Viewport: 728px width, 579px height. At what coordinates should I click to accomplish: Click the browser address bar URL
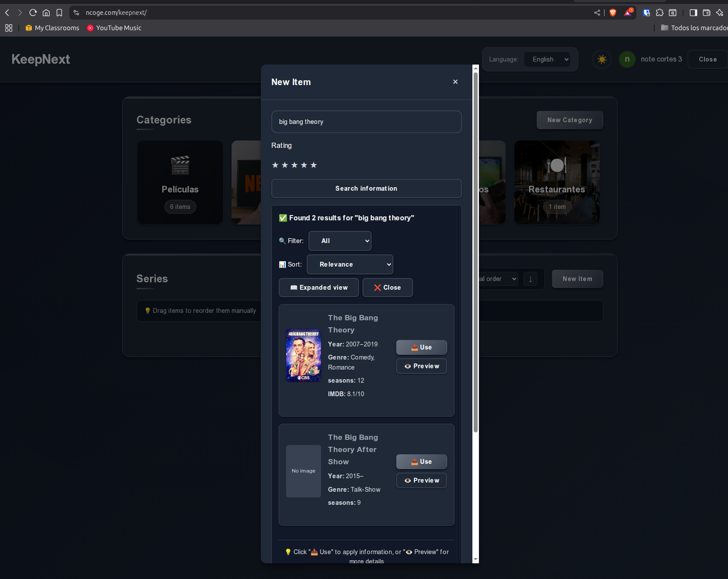pos(116,13)
